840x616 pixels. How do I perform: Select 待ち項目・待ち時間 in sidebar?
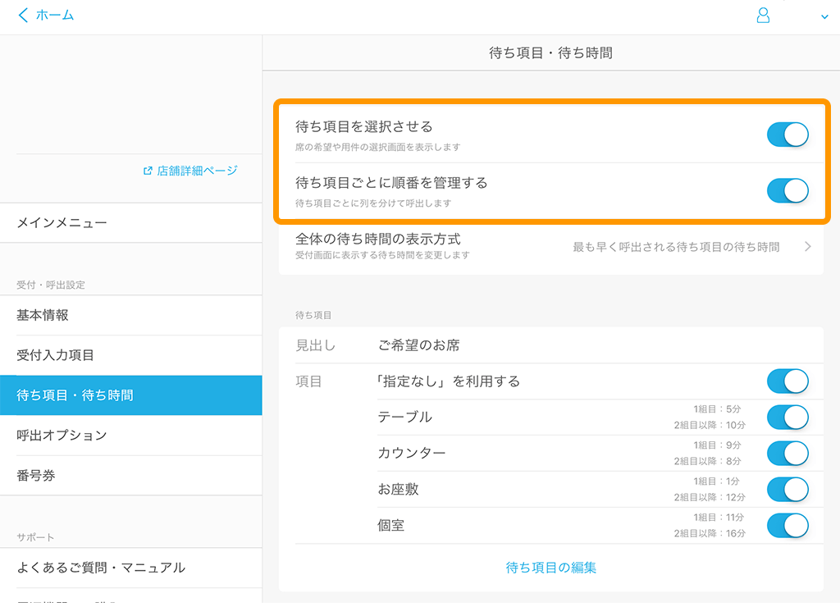[x=131, y=395]
